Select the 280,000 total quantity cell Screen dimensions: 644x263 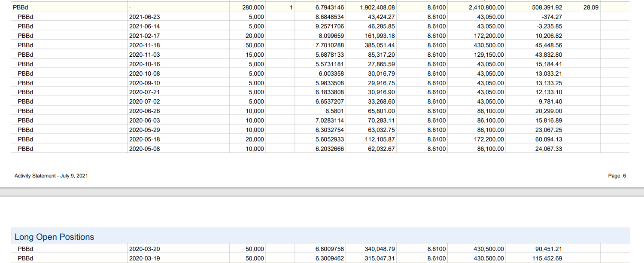(253, 7)
